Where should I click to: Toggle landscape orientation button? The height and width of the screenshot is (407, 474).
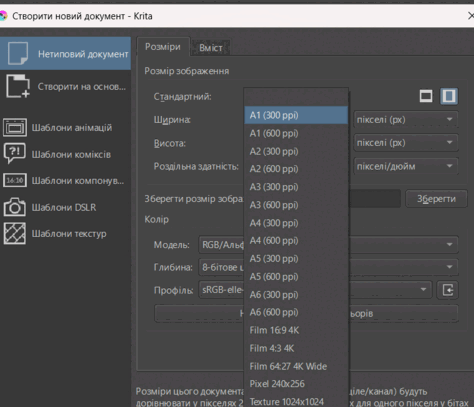pos(426,96)
